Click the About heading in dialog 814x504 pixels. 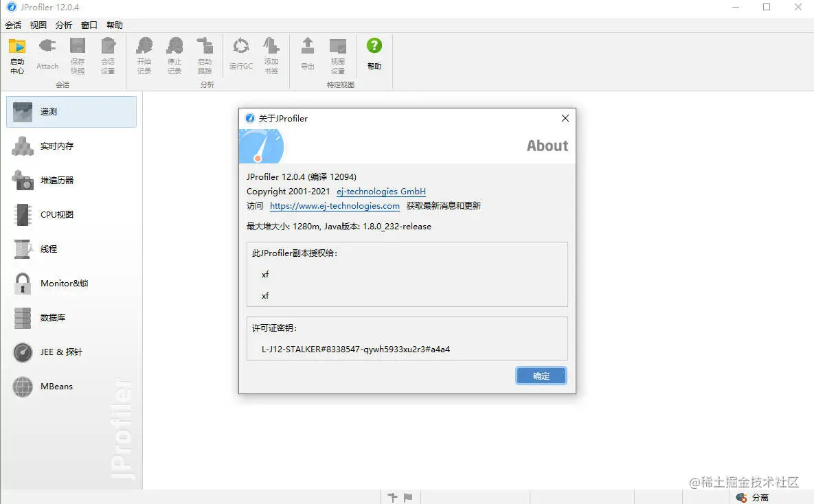coord(547,146)
